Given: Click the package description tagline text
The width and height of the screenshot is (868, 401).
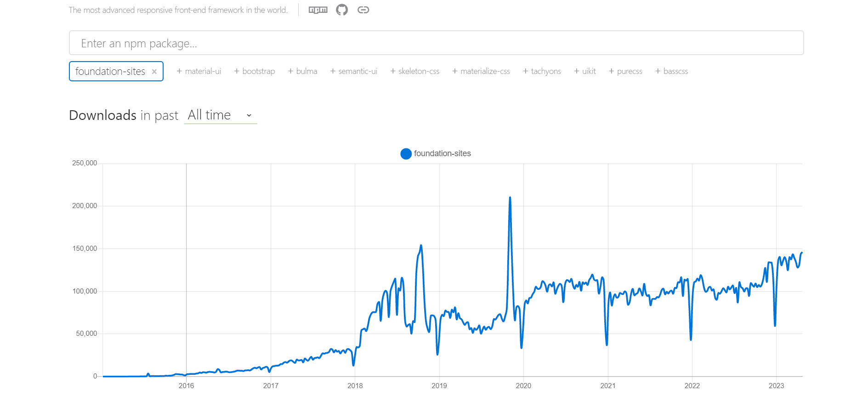Looking at the screenshot, I should (x=178, y=10).
